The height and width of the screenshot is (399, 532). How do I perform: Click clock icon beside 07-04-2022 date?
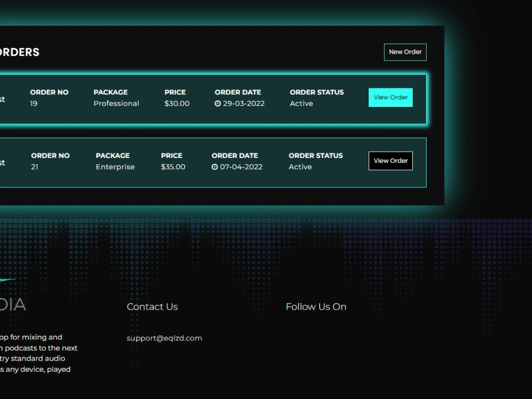[x=215, y=167]
